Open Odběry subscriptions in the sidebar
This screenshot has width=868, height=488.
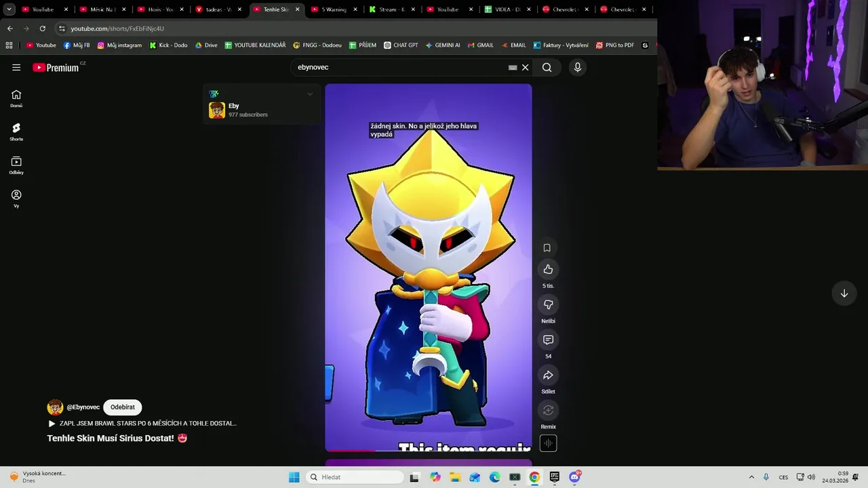point(16,165)
